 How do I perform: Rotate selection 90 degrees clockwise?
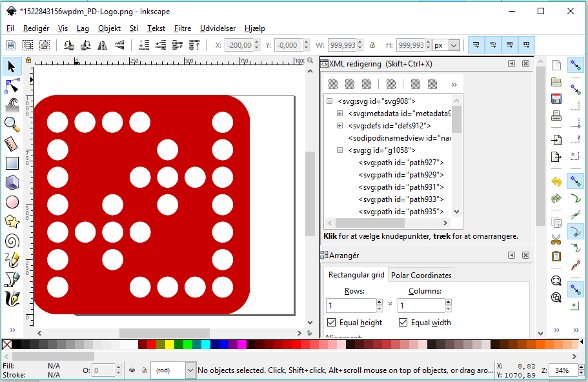pos(85,45)
